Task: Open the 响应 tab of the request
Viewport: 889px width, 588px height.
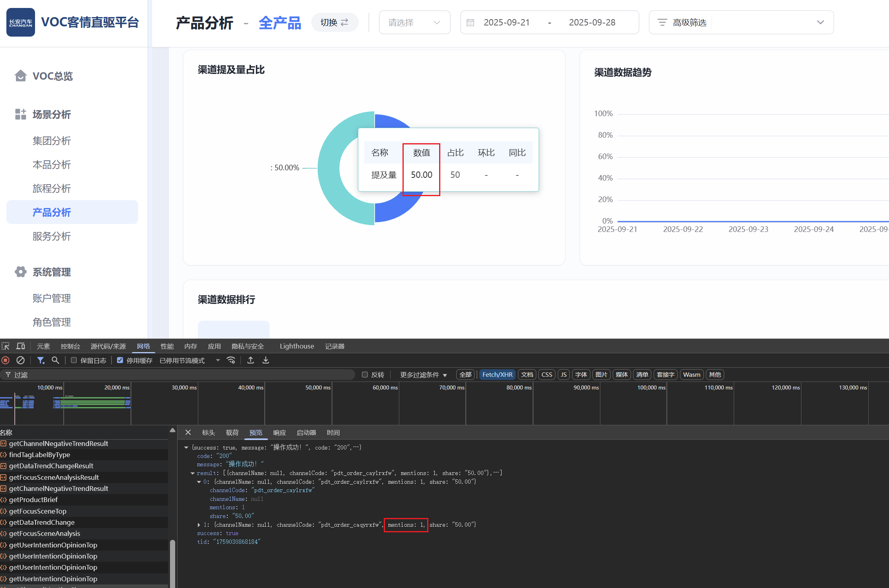Action: 279,432
